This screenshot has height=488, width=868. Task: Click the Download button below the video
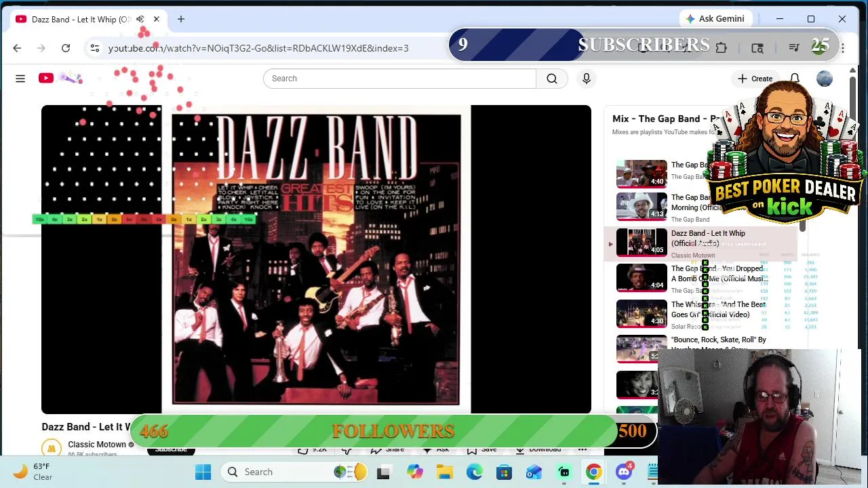538,449
